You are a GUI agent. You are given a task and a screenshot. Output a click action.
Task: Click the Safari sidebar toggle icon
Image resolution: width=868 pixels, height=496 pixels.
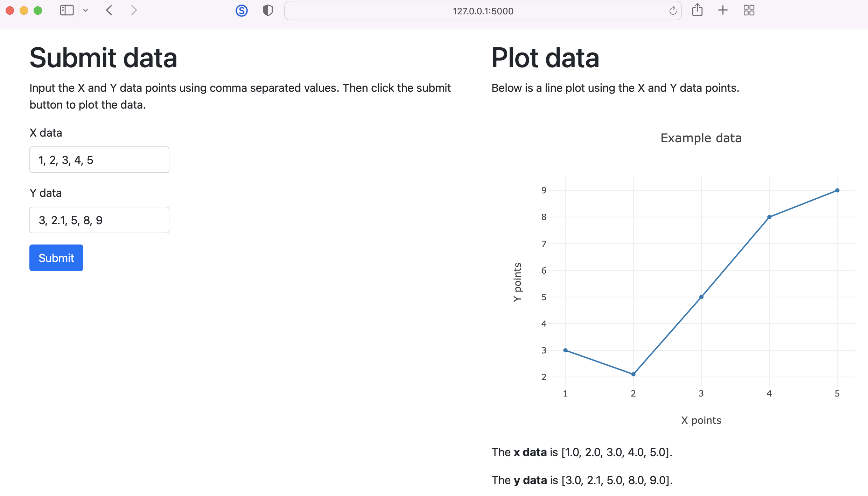[x=67, y=11]
